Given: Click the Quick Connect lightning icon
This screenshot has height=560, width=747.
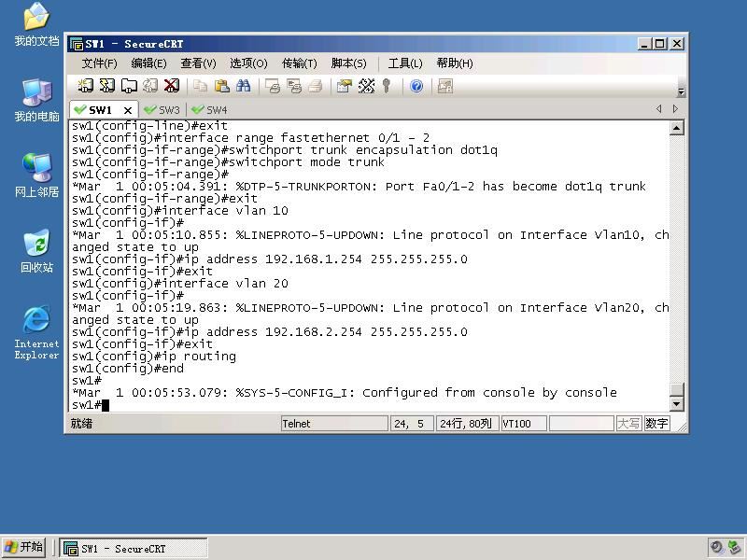Looking at the screenshot, I should (x=107, y=86).
